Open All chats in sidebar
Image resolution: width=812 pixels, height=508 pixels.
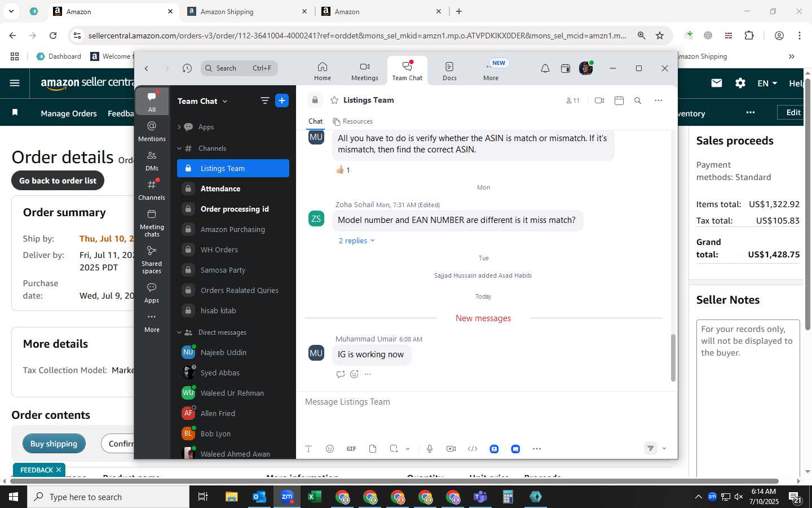coord(152,102)
